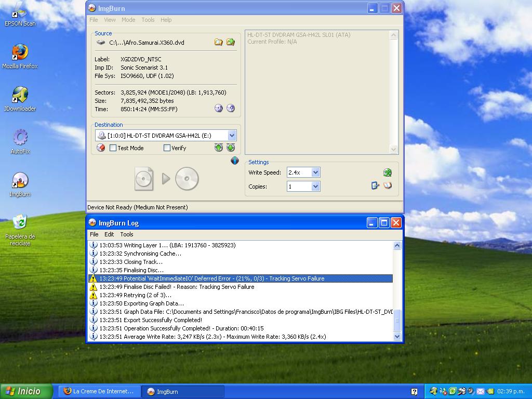
Task: Click the device name text in info panel
Action: pyautogui.click(x=299, y=35)
